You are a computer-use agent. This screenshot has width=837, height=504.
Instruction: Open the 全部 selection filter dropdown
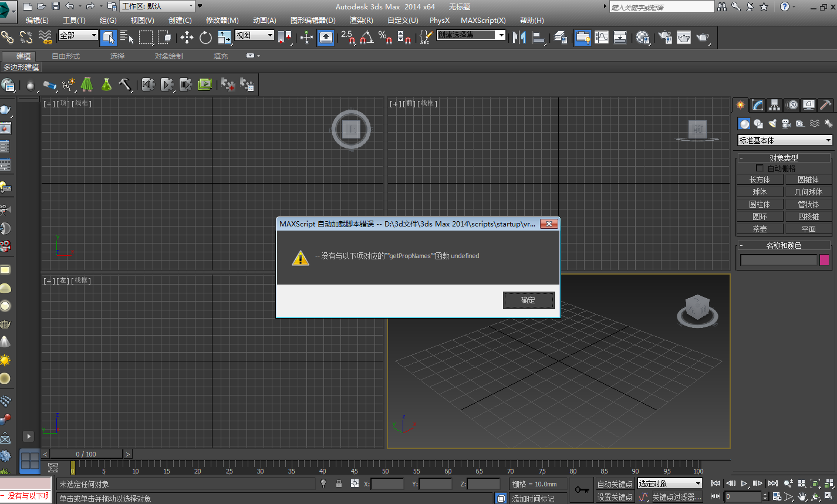(x=78, y=35)
